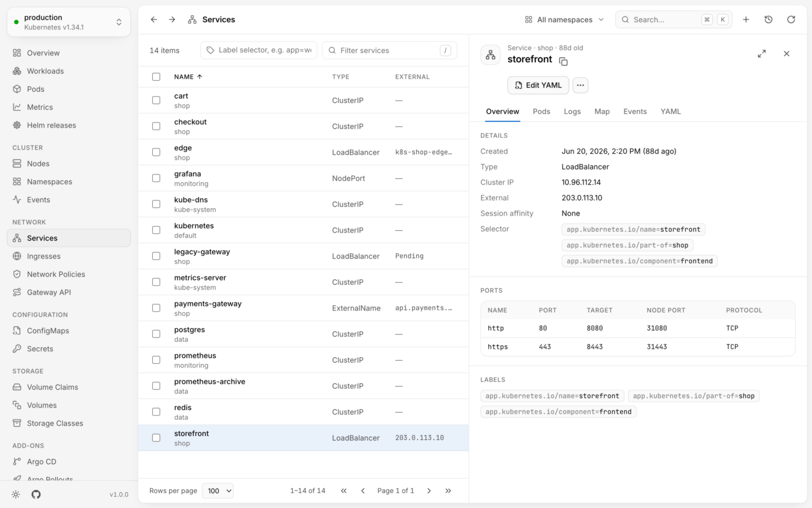The image size is (812, 508).
Task: Open the payments-gateway service row
Action: [x=303, y=308]
